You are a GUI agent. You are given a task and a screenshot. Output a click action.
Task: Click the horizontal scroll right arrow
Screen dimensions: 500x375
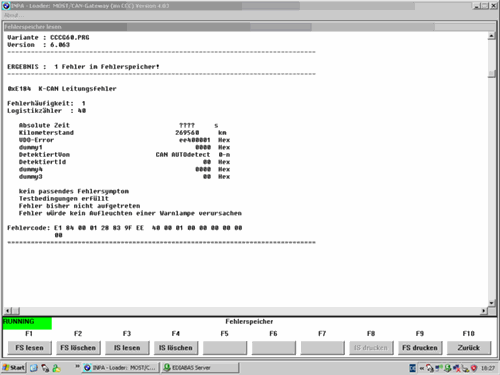(x=483, y=311)
